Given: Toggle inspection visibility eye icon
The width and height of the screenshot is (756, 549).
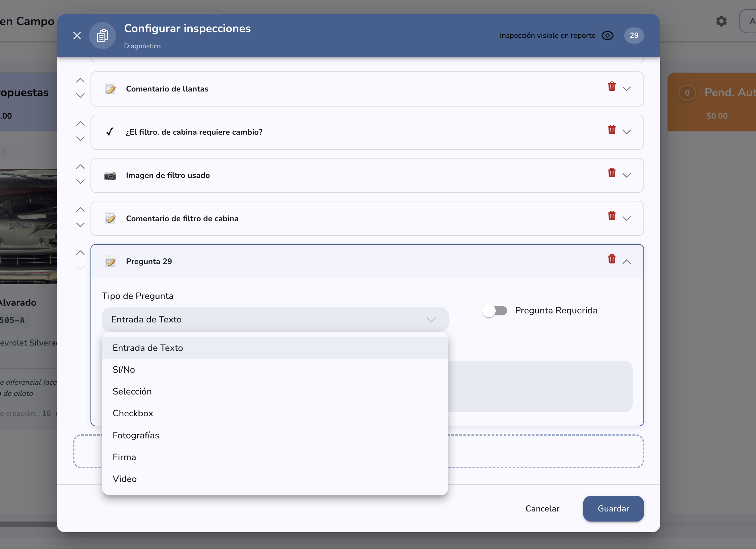Looking at the screenshot, I should pos(607,36).
